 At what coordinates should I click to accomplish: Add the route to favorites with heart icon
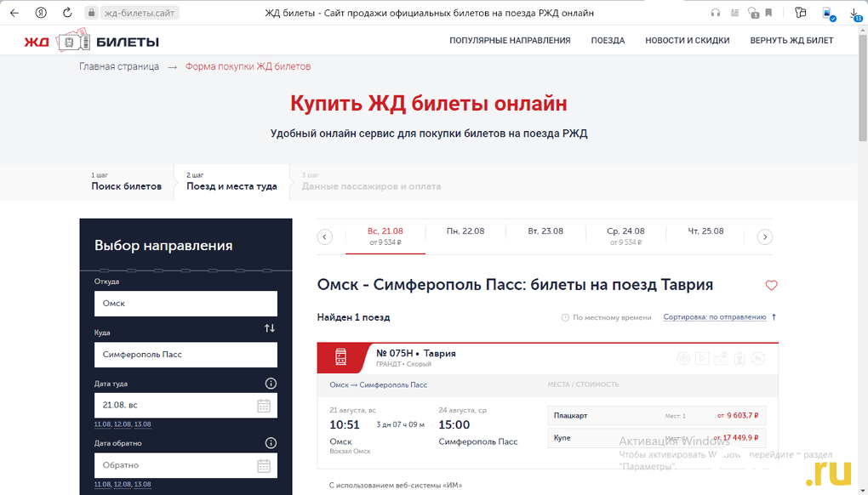coord(771,286)
